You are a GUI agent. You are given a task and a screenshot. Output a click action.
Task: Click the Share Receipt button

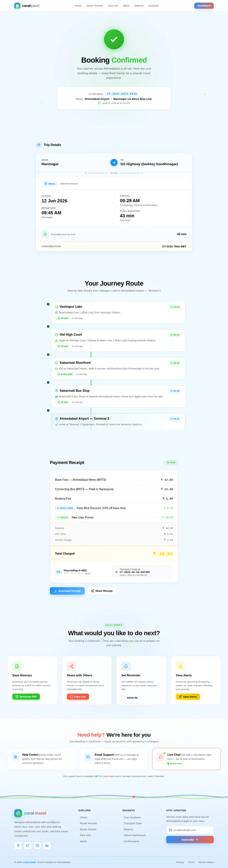102,591
